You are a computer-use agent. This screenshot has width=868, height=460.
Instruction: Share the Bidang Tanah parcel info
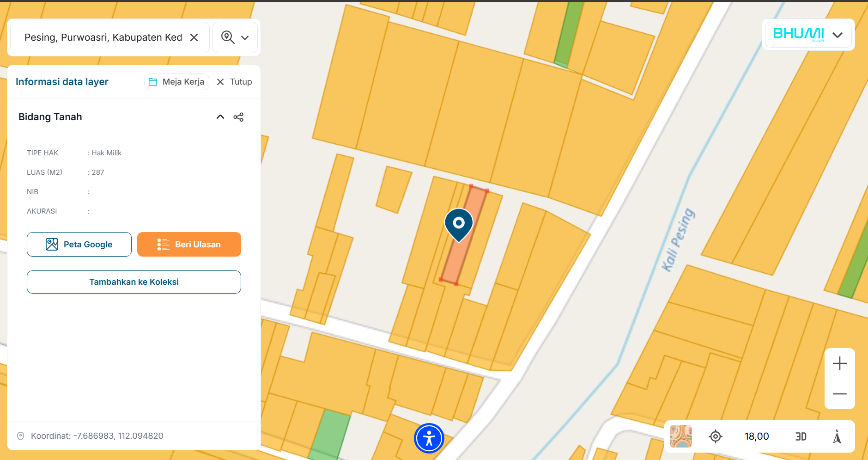pyautogui.click(x=238, y=117)
